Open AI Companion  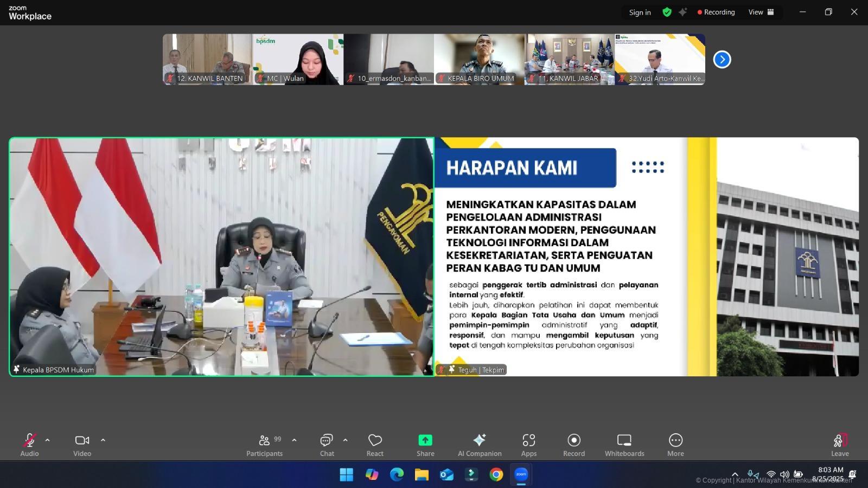point(479,445)
